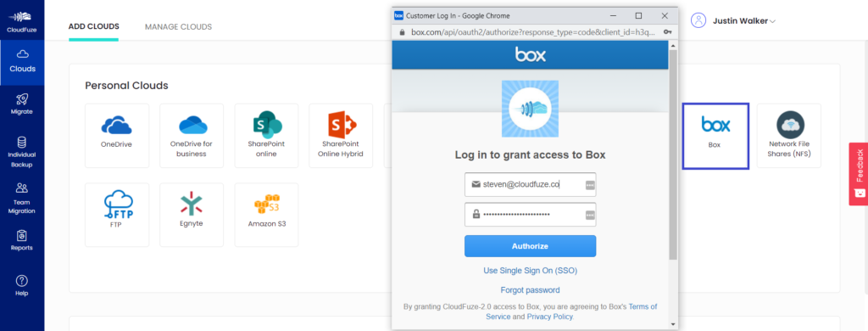
Task: Minimize the Customer Log In popup window
Action: pyautogui.click(x=613, y=15)
